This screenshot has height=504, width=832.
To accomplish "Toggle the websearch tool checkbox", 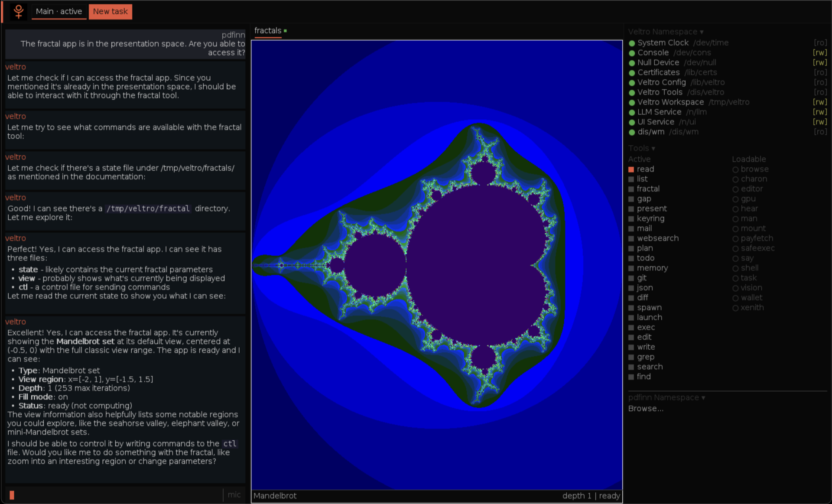I will (x=631, y=238).
